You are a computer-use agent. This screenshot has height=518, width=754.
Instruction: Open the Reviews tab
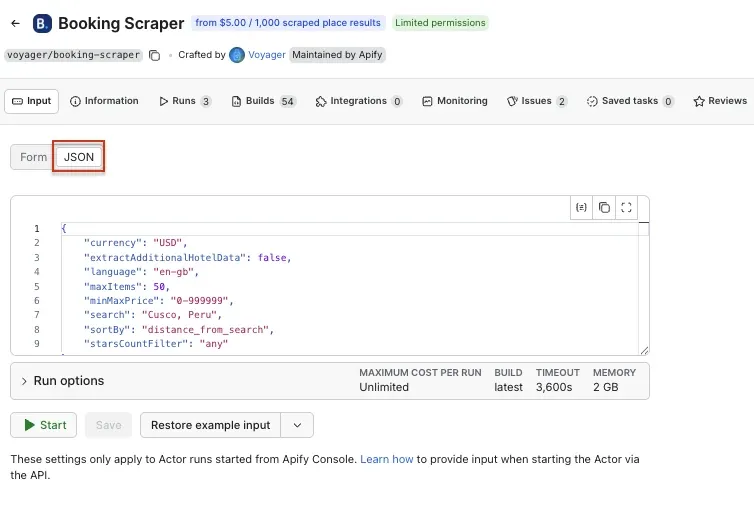tap(720, 101)
